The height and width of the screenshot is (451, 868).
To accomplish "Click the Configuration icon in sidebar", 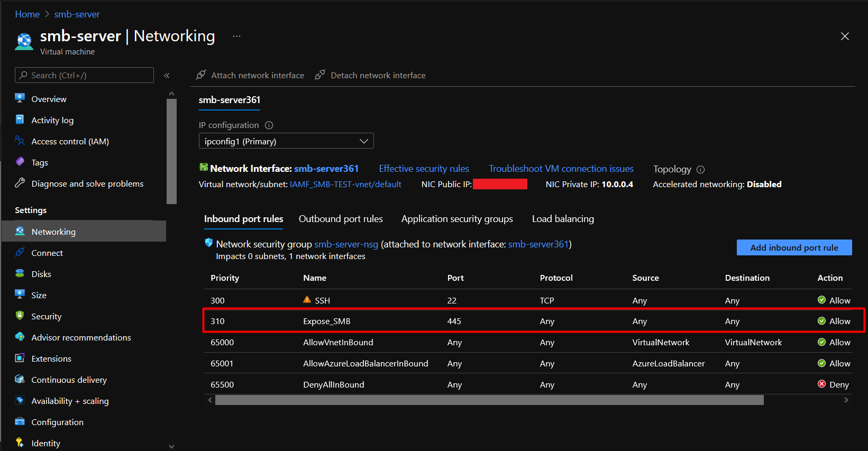I will pos(20,421).
